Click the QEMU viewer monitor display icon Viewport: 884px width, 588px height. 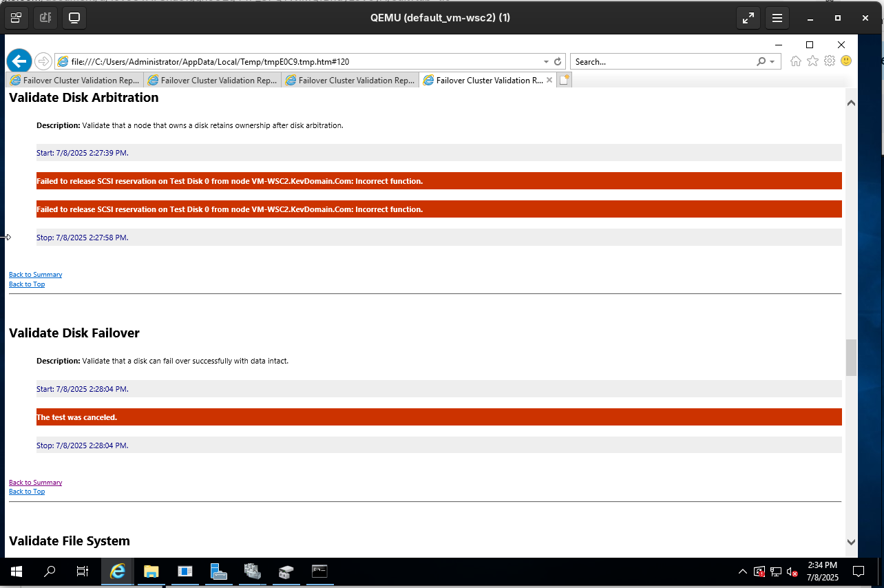[x=74, y=17]
